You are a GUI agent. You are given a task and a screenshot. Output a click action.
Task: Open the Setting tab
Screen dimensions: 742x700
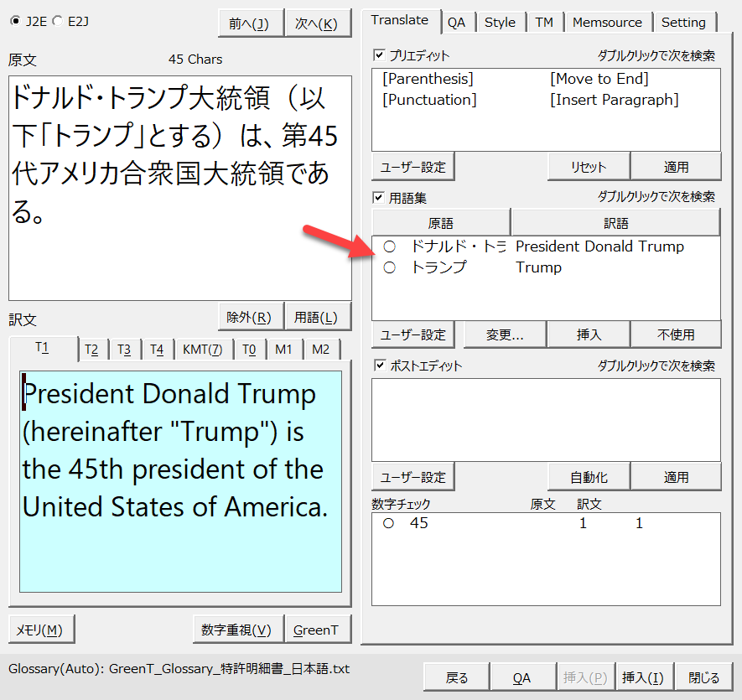[683, 23]
